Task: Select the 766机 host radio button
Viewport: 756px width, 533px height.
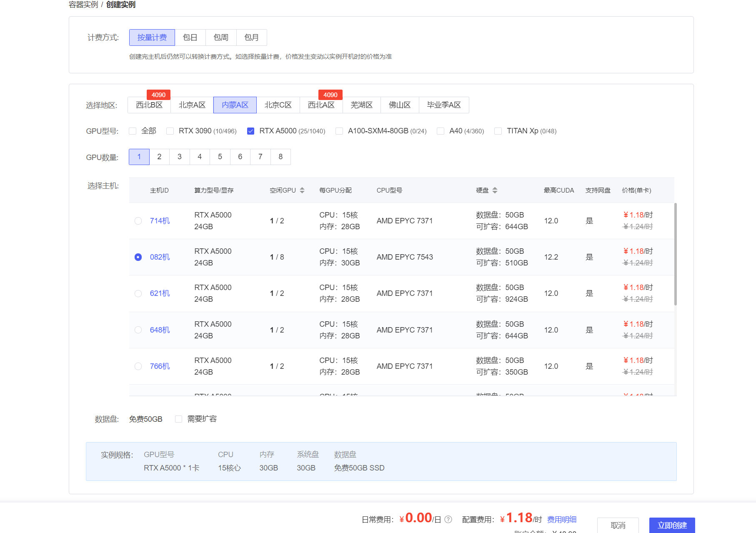Action: point(138,366)
